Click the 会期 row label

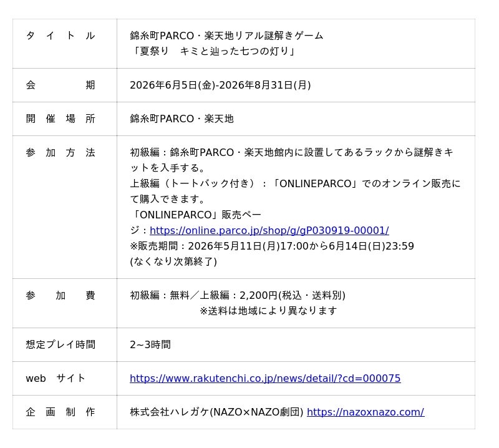61,85
